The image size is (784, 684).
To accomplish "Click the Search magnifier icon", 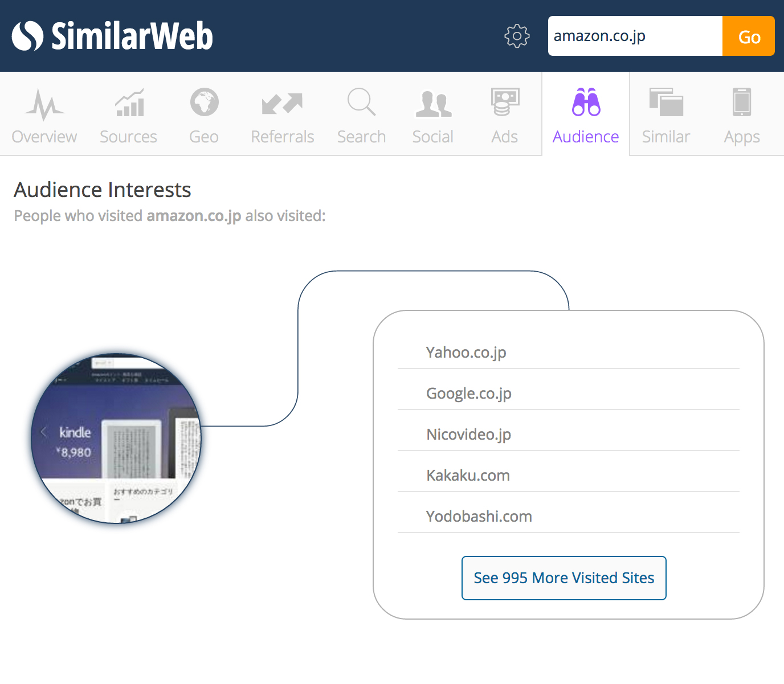I will pos(361,102).
